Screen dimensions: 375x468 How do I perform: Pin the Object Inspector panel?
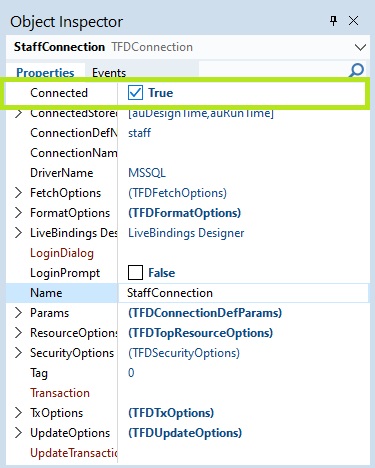click(333, 21)
